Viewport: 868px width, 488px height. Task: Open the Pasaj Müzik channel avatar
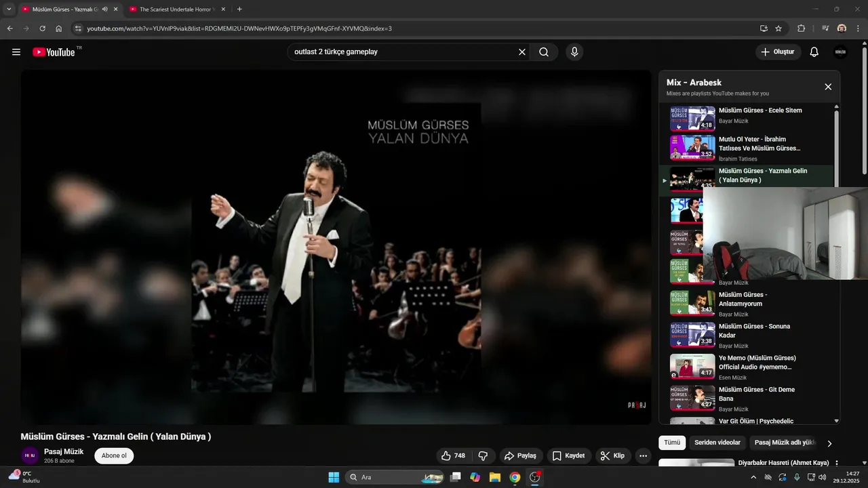click(29, 455)
